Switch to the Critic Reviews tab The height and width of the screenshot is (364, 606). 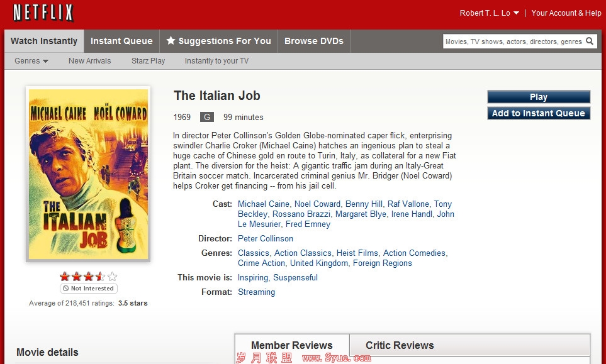coord(400,345)
